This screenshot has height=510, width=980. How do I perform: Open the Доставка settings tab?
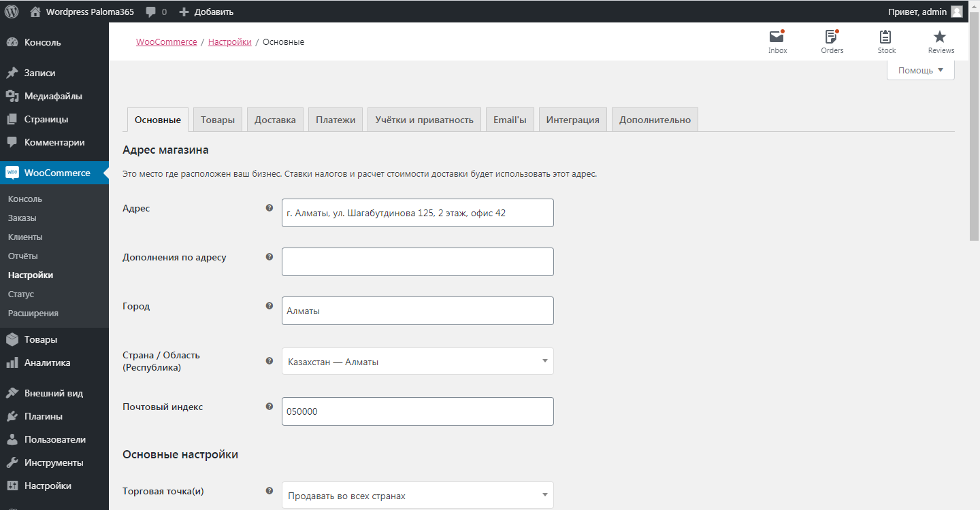(x=275, y=120)
